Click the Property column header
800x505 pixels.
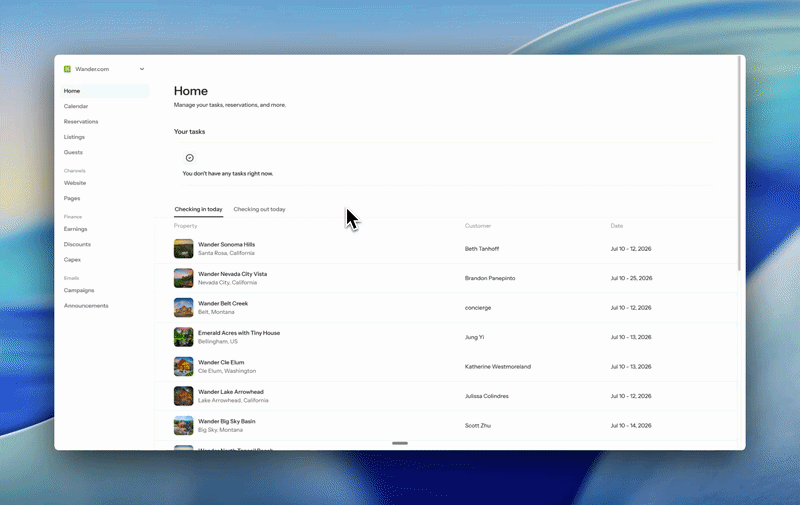tap(185, 225)
